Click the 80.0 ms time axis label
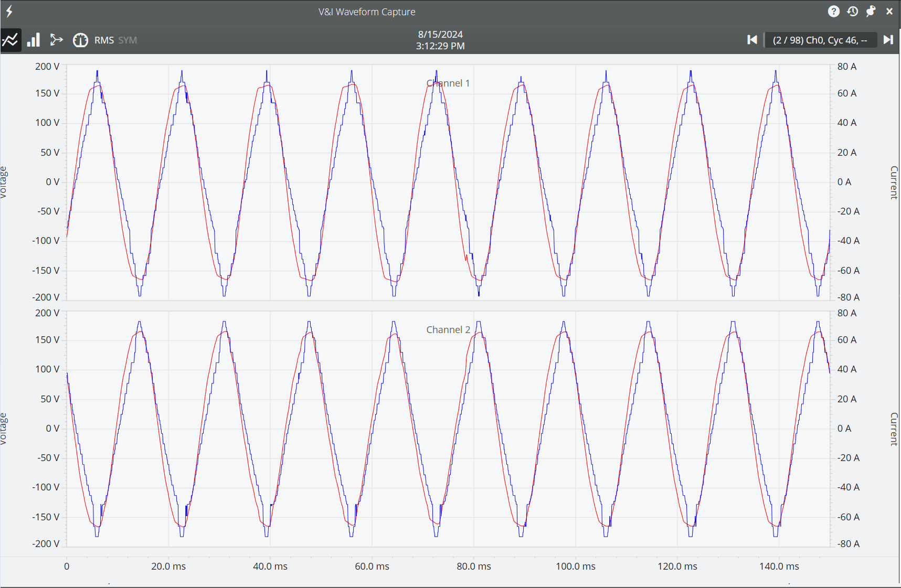The height and width of the screenshot is (588, 901). pos(474,566)
